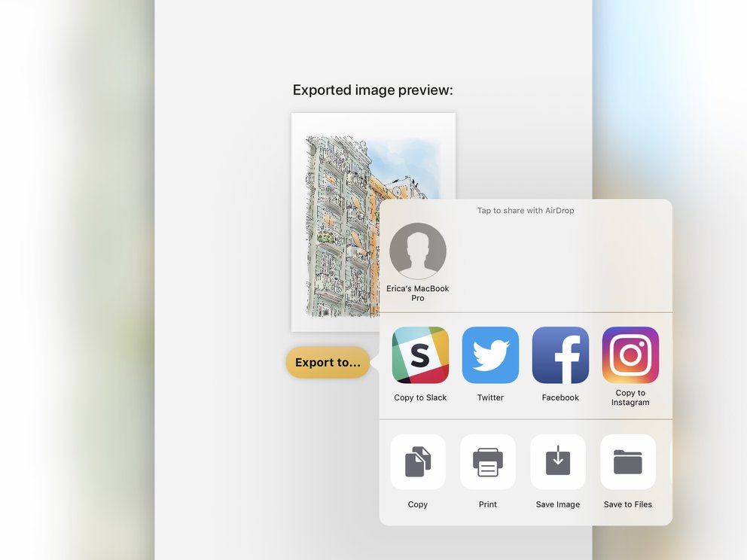Image resolution: width=747 pixels, height=560 pixels.
Task: Share the image to Facebook
Action: 559,355
